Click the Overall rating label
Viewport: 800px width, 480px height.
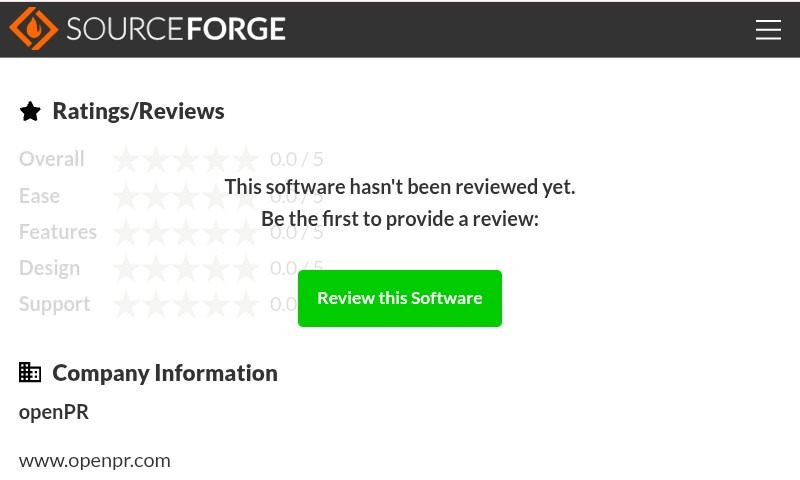point(52,159)
